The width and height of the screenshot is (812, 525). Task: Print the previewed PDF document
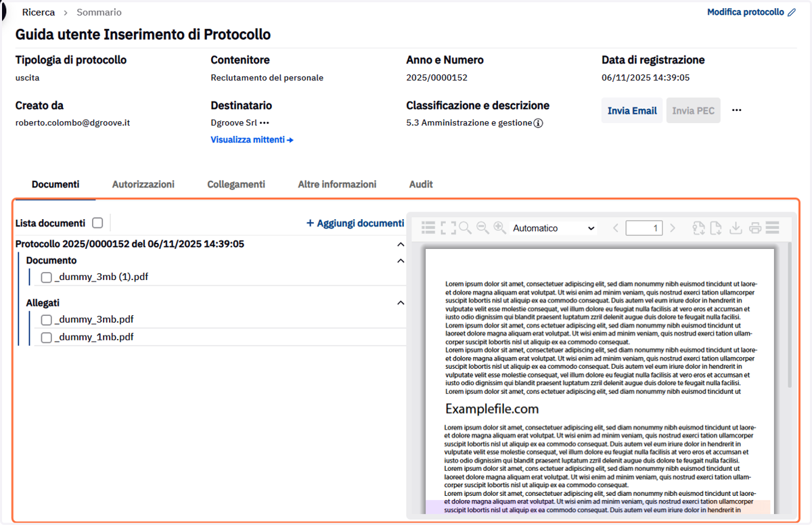(x=754, y=228)
